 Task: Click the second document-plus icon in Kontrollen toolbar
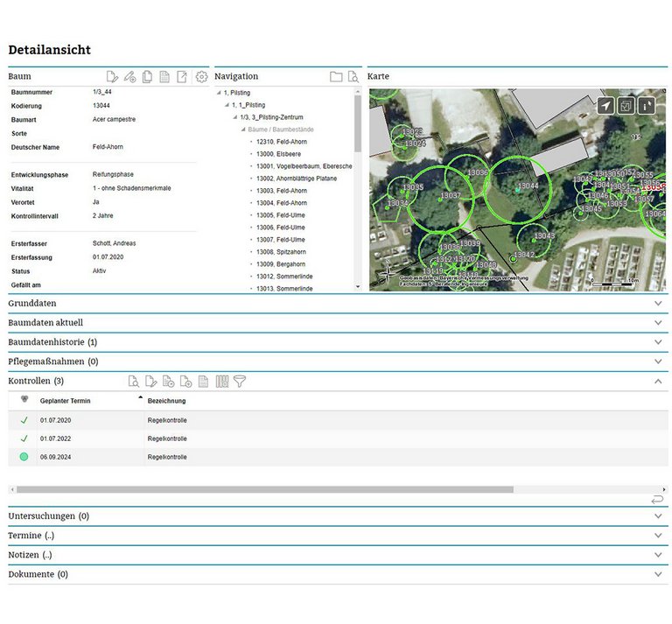pos(185,381)
